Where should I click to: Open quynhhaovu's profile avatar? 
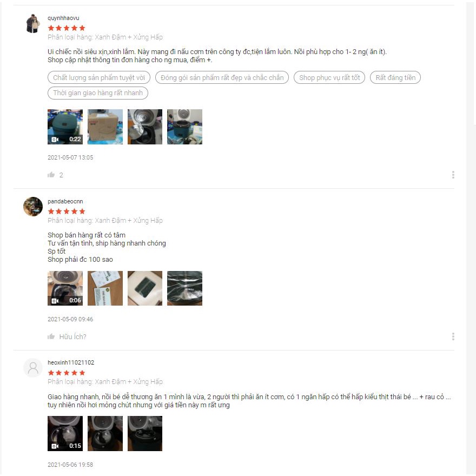[x=33, y=23]
